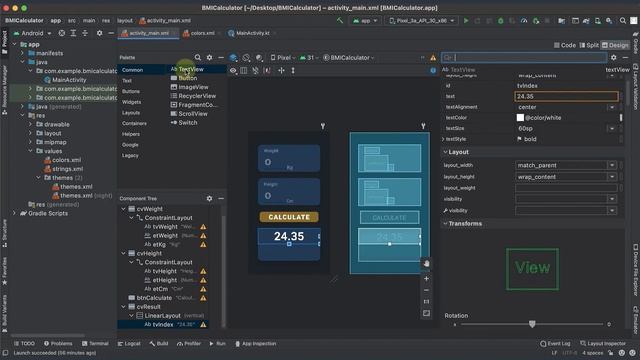Open the app run configuration dropdown
The image size is (640, 360).
pyautogui.click(x=364, y=20)
